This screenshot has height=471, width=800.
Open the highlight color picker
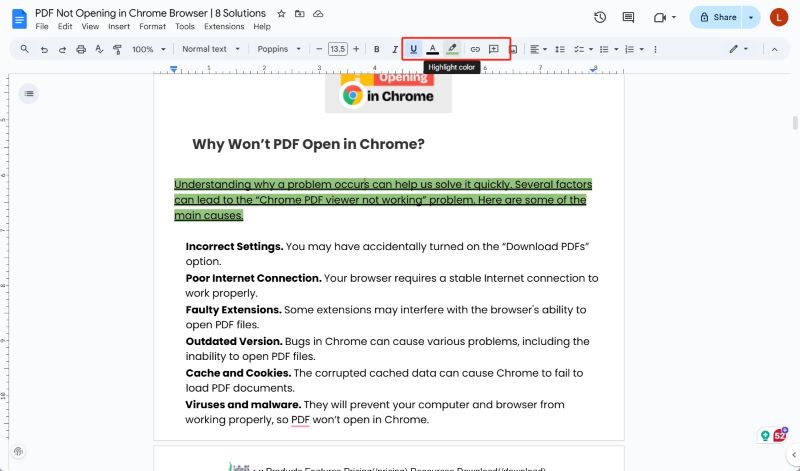click(452, 49)
